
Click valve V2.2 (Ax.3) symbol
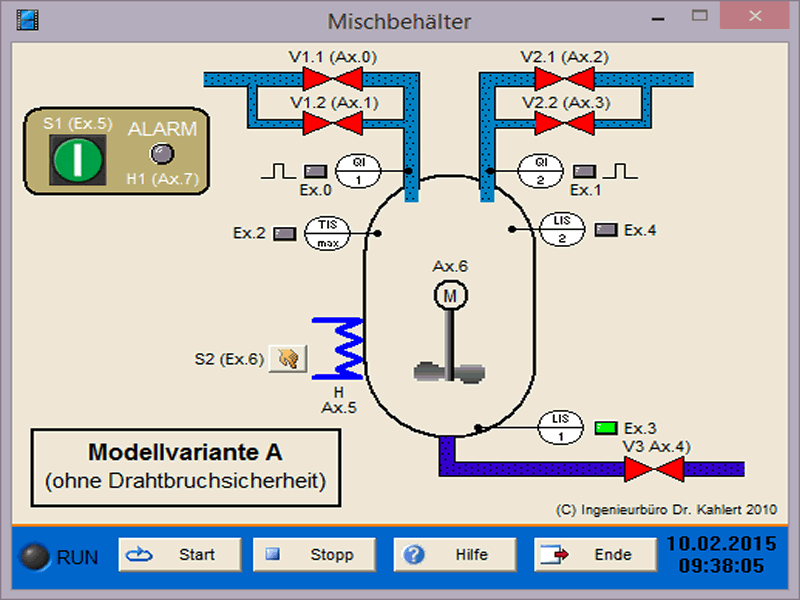pyautogui.click(x=564, y=123)
